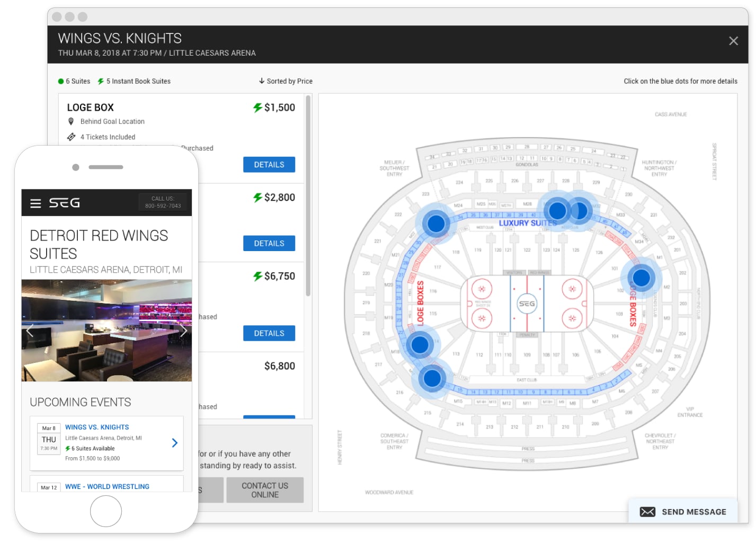
Task: Click the leftmost Luxury Suites blue dot
Action: 557,211
